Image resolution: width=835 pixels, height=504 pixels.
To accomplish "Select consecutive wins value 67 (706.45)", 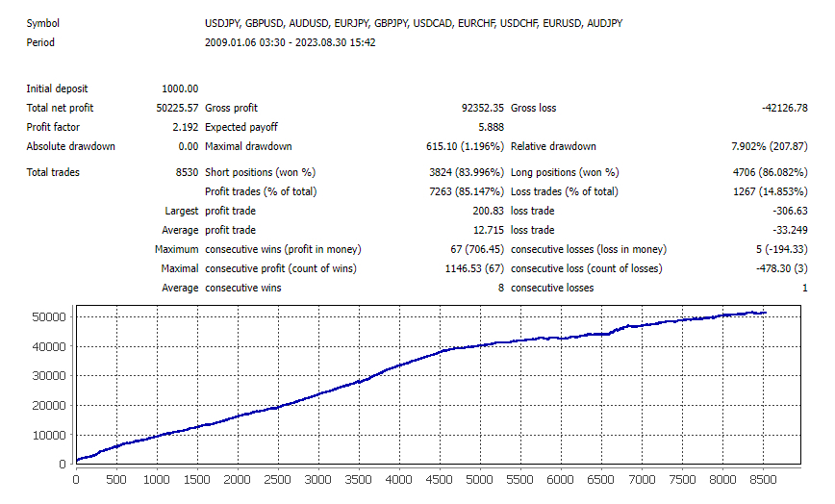I will pyautogui.click(x=477, y=249).
